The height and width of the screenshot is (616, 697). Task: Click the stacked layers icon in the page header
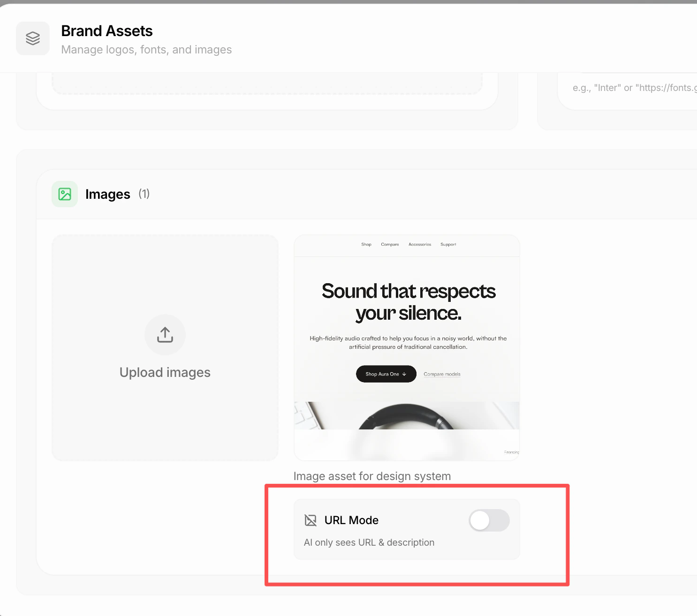click(x=32, y=38)
